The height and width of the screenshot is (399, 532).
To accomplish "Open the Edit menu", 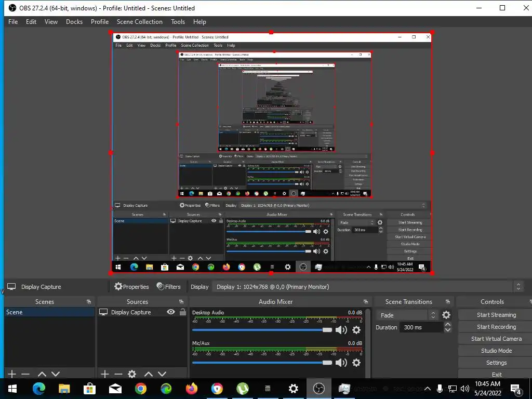I will point(31,22).
